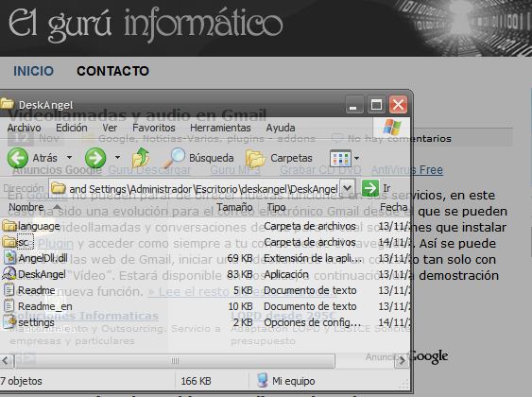Click the Views grid icon
The image size is (532, 397).
click(340, 158)
